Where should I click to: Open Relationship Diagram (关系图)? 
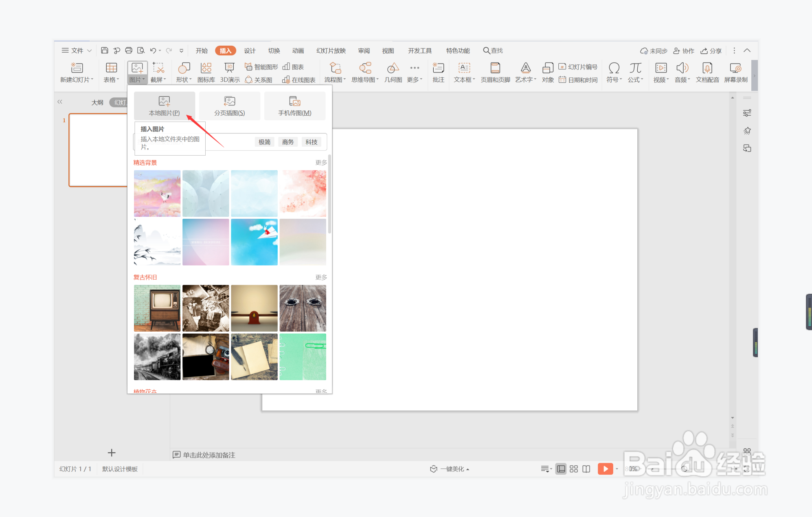(259, 80)
